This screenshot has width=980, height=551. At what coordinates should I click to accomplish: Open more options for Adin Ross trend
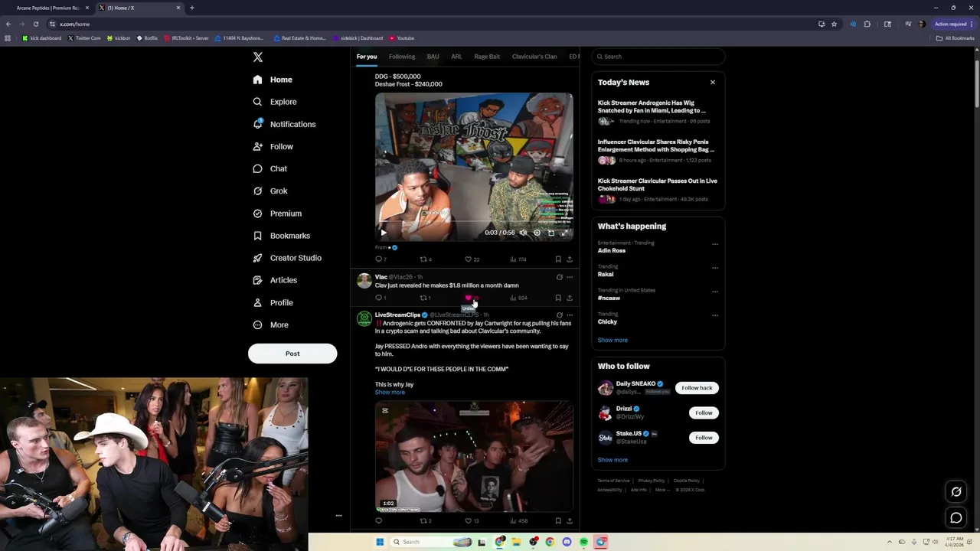[715, 244]
